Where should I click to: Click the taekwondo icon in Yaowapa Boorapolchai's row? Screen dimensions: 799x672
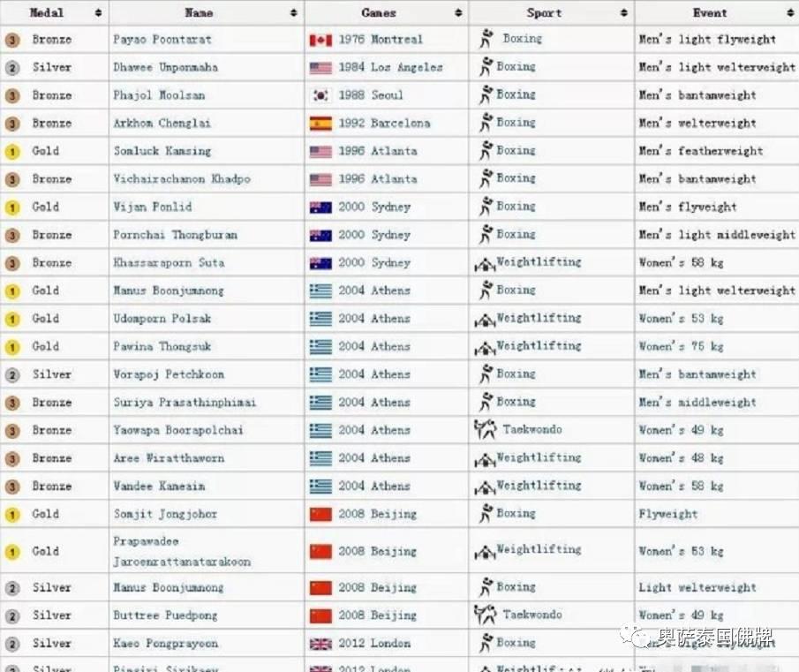[x=486, y=430]
